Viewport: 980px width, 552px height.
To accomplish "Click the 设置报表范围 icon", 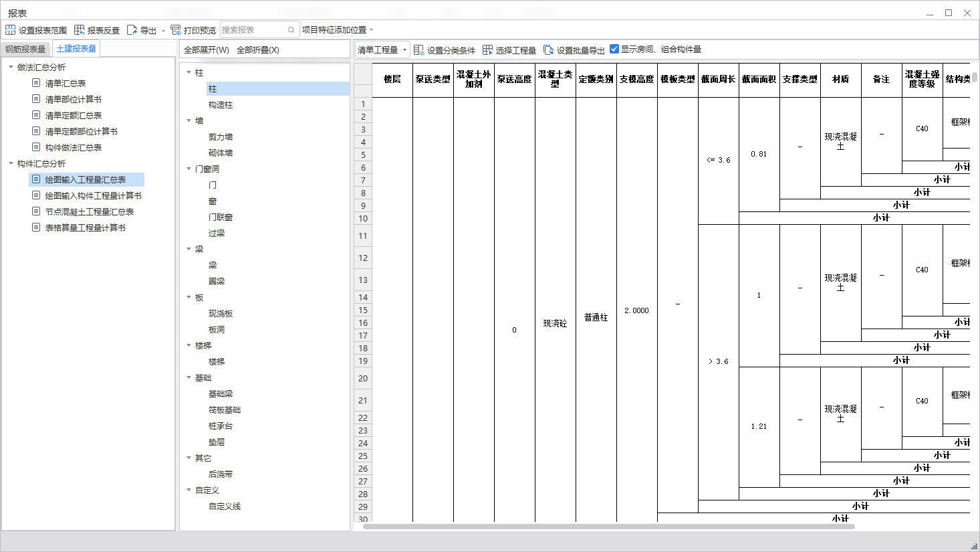I will (x=10, y=30).
